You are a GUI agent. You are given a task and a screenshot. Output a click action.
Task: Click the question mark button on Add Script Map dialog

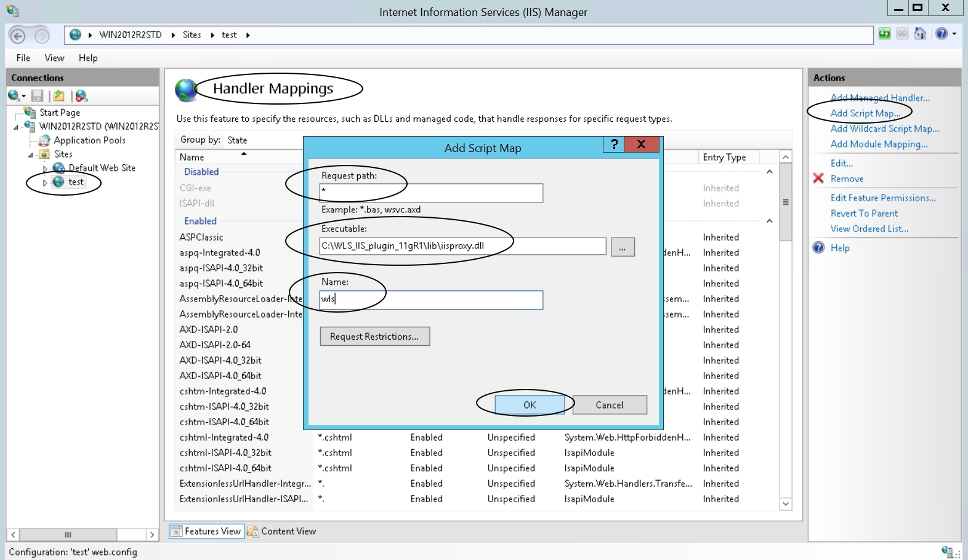[614, 144]
